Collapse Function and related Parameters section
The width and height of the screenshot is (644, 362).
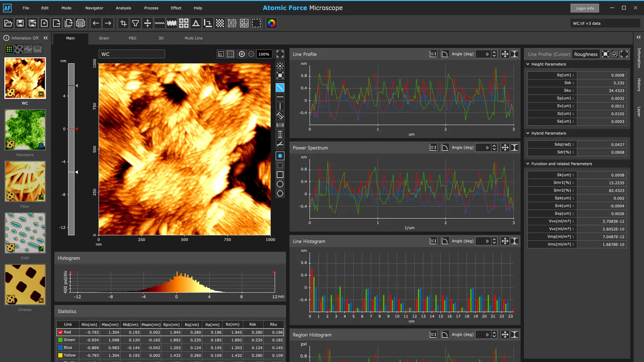[528, 164]
